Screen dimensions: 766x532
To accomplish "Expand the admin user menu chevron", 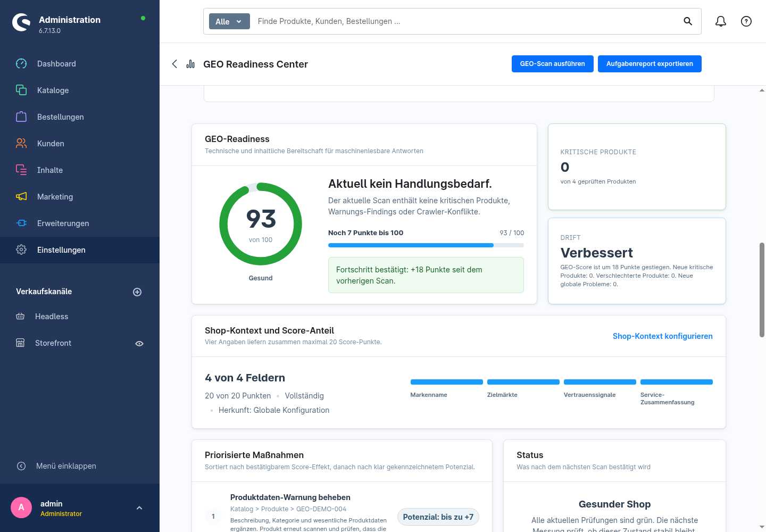I will (x=139, y=508).
